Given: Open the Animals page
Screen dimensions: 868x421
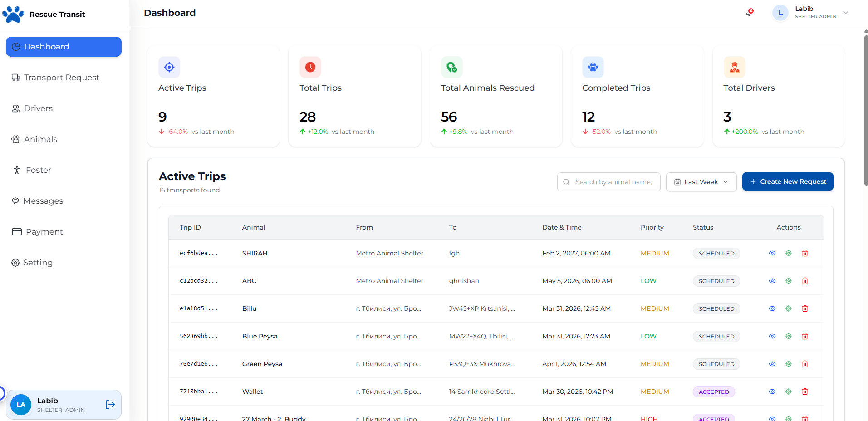Looking at the screenshot, I should coord(64,139).
